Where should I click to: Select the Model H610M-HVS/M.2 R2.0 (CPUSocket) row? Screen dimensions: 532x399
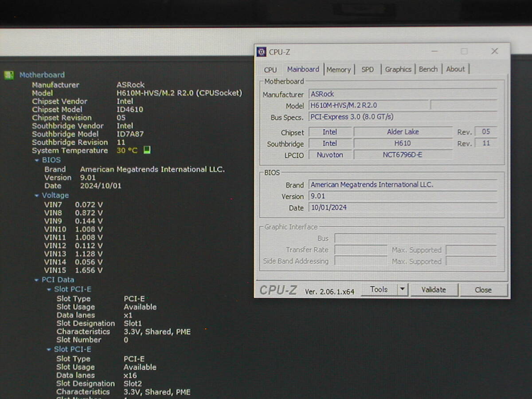pos(137,93)
